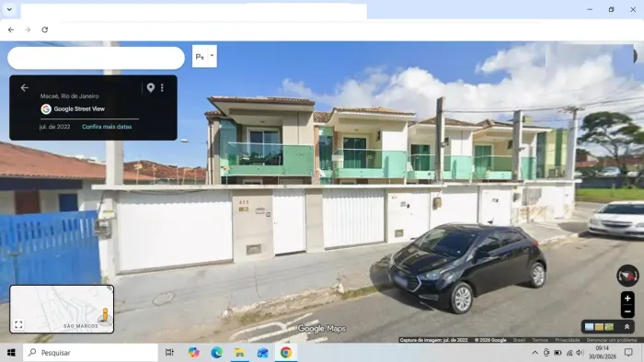The height and width of the screenshot is (362, 644).
Task: Open the Privacidade footer link
Action: 568,340
